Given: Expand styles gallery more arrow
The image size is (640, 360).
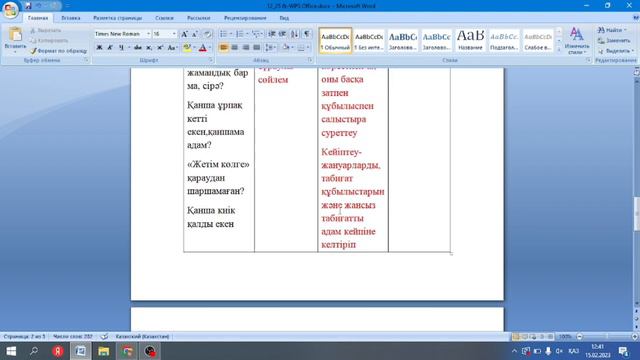Looking at the screenshot, I should pyautogui.click(x=559, y=49).
